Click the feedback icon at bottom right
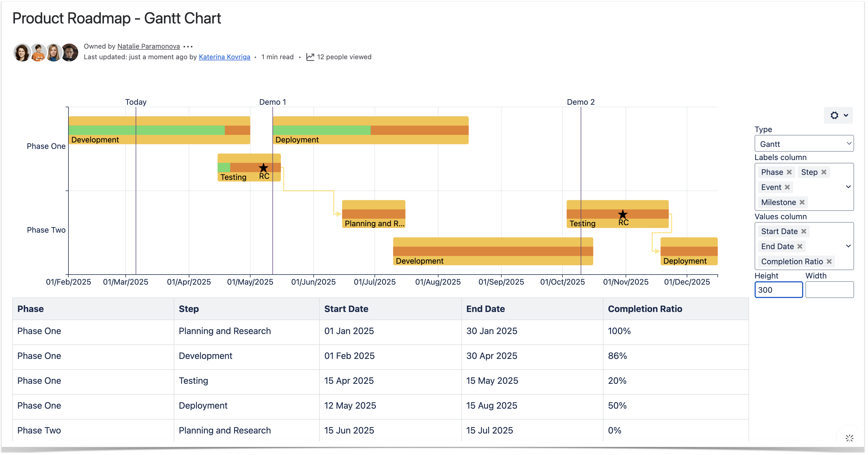 pos(849,438)
